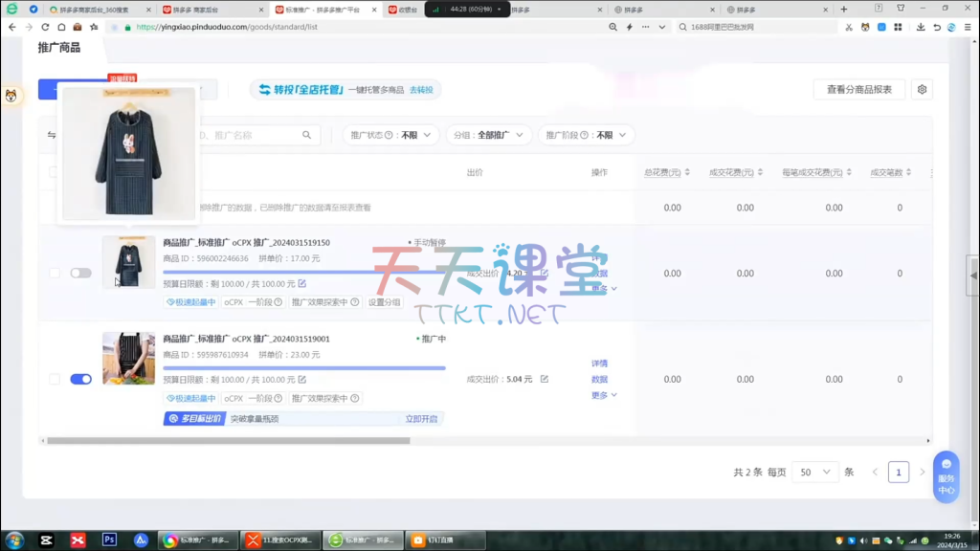Click the search magnifier in the name field

click(x=307, y=136)
